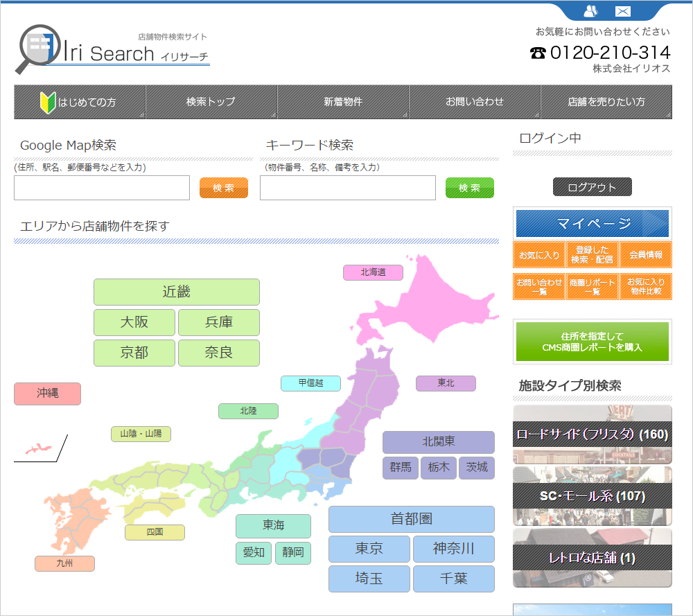693x616 pixels.
Task: Open 店舗を売りたい方 navigation item
Action: 606,102
